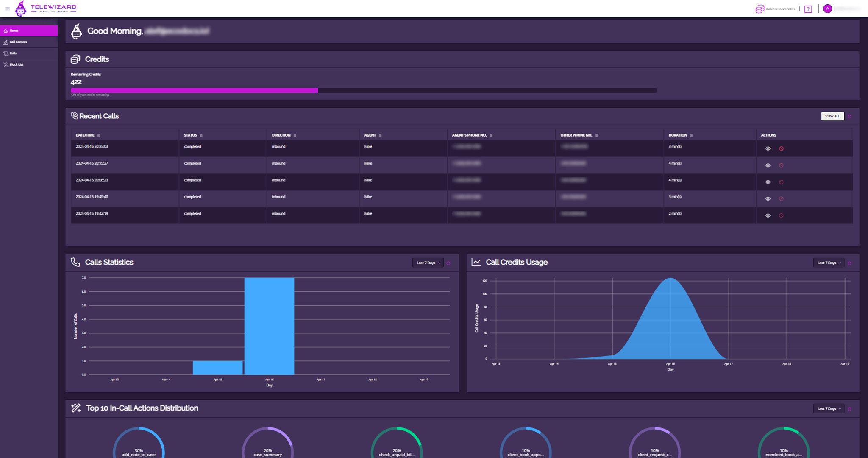Open Calls Statistics Last 7 Days dropdown

[x=428, y=263]
